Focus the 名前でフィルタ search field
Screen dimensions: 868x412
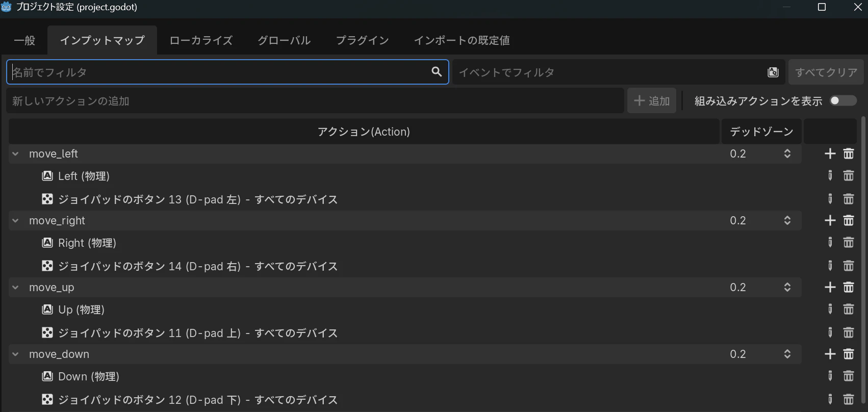click(227, 72)
